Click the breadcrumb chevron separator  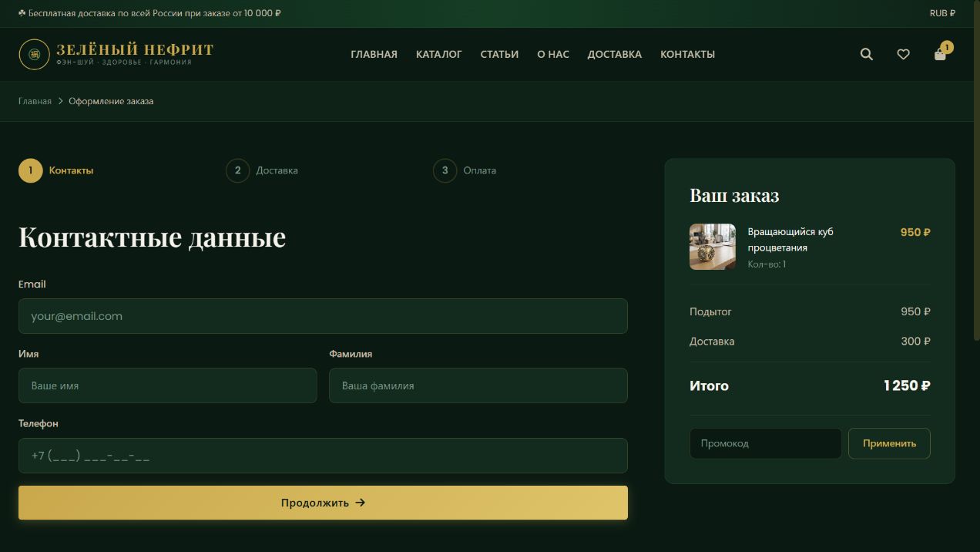(60, 101)
